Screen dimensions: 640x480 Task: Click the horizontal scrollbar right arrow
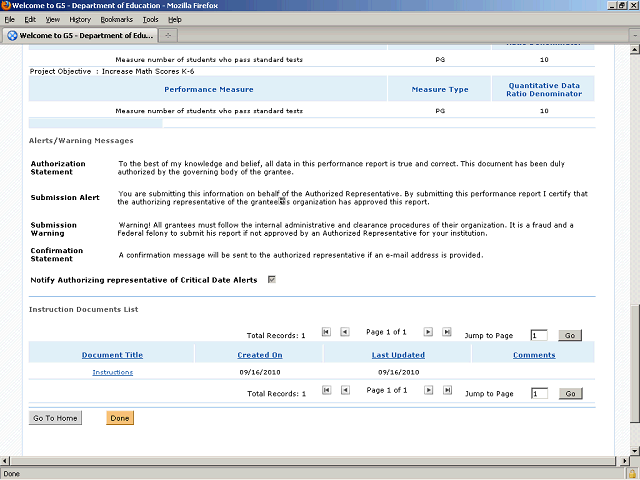coord(624,461)
